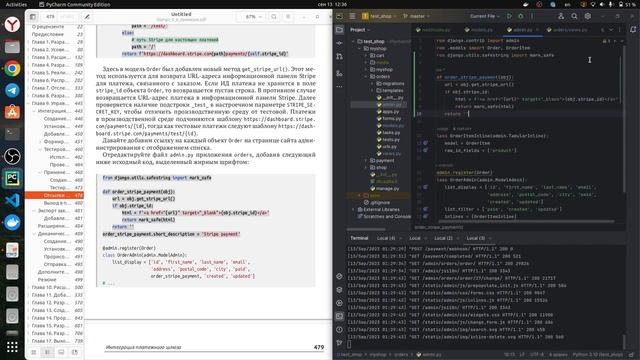This screenshot has height=360, width=640.
Task: Switch to the models.py editor tab
Action: tap(478, 30)
